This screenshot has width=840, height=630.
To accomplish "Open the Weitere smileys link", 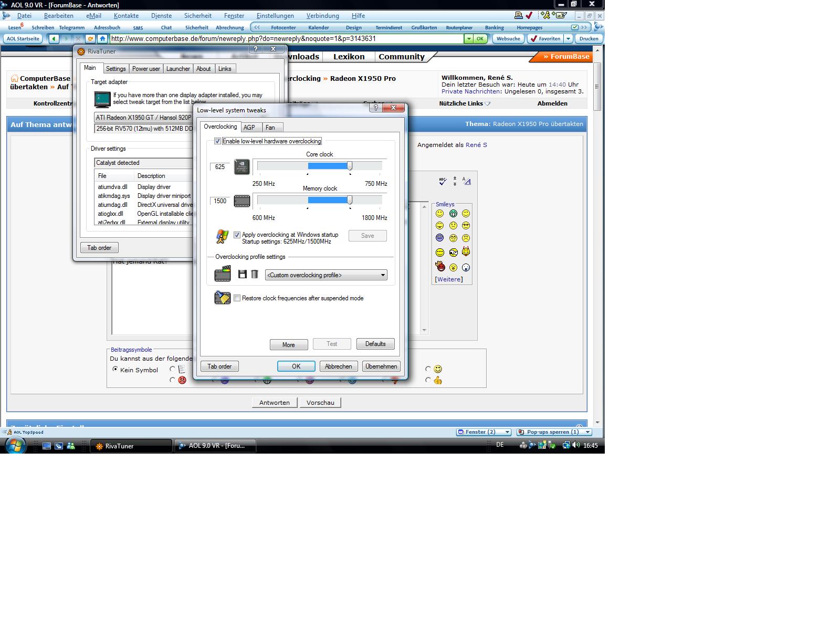I will point(449,279).
